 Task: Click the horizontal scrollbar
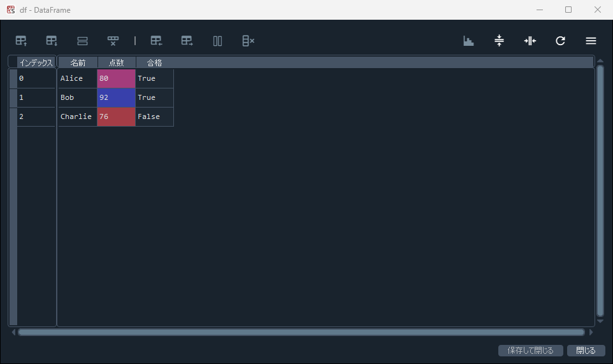click(301, 332)
